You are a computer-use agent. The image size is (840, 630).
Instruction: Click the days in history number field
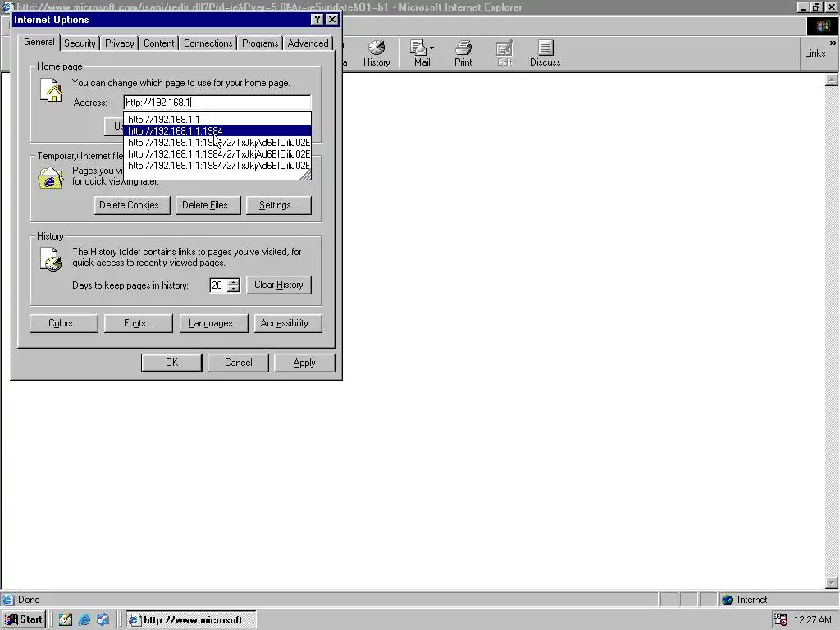(218, 285)
